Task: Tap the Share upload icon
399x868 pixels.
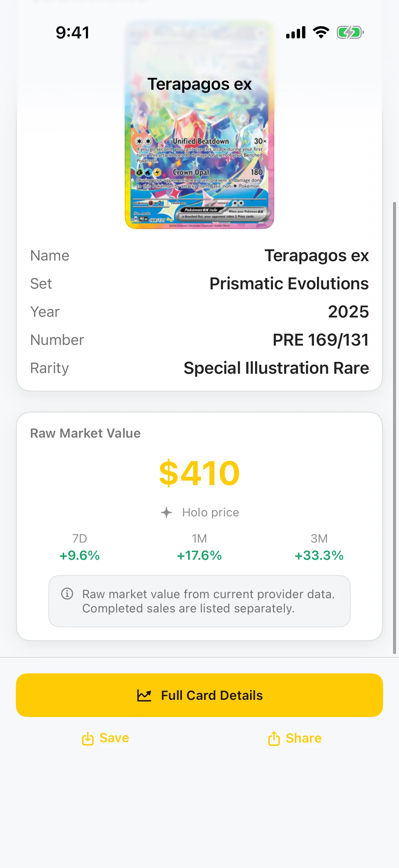Action: coord(274,738)
